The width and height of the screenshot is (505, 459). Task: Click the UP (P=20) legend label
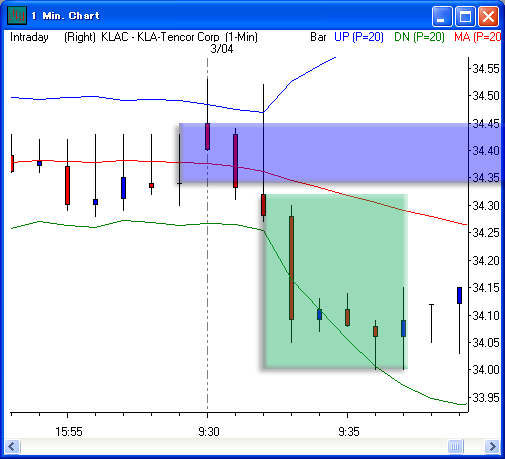359,37
